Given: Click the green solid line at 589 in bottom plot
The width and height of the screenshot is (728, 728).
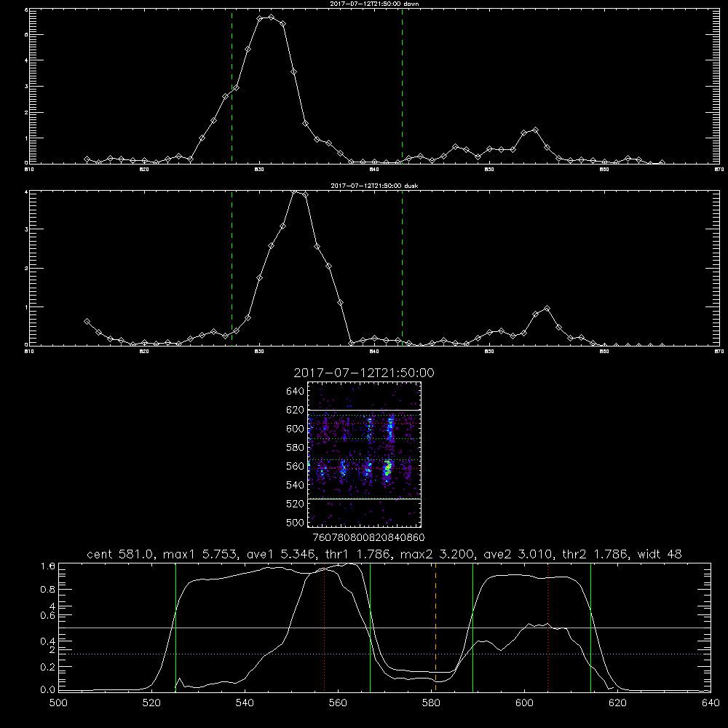Looking at the screenshot, I should point(472,628).
